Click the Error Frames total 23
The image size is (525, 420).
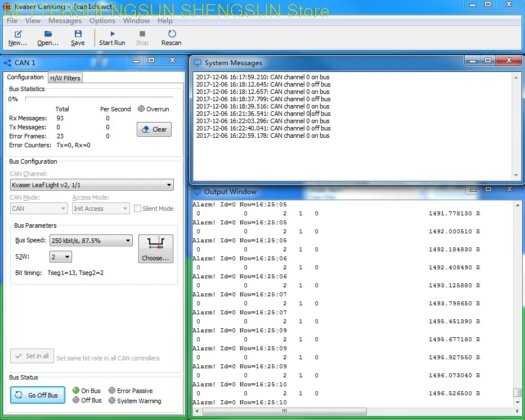tap(60, 136)
